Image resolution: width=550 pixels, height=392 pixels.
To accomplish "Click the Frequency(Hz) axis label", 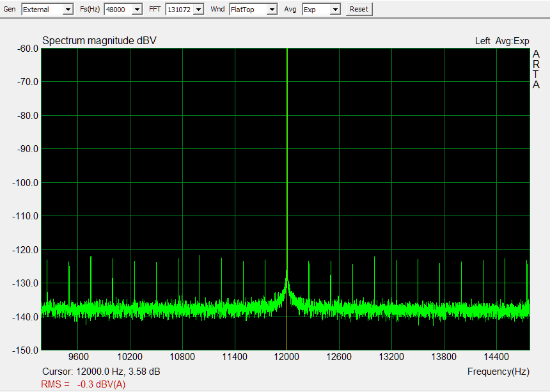I will click(498, 372).
